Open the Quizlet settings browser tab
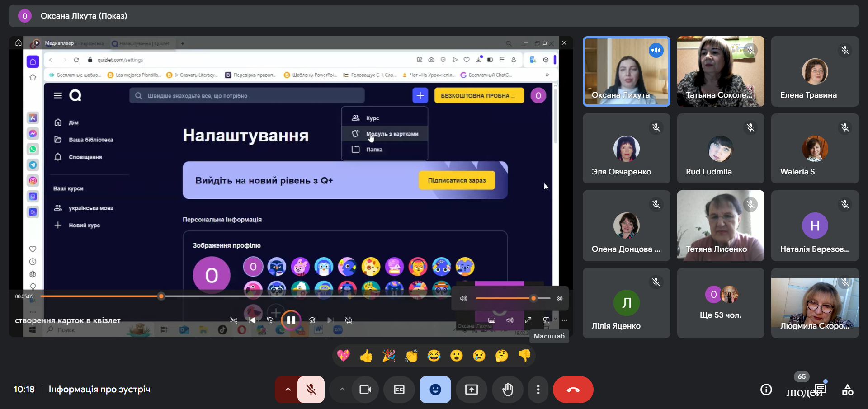This screenshot has height=409, width=868. pyautogui.click(x=142, y=43)
